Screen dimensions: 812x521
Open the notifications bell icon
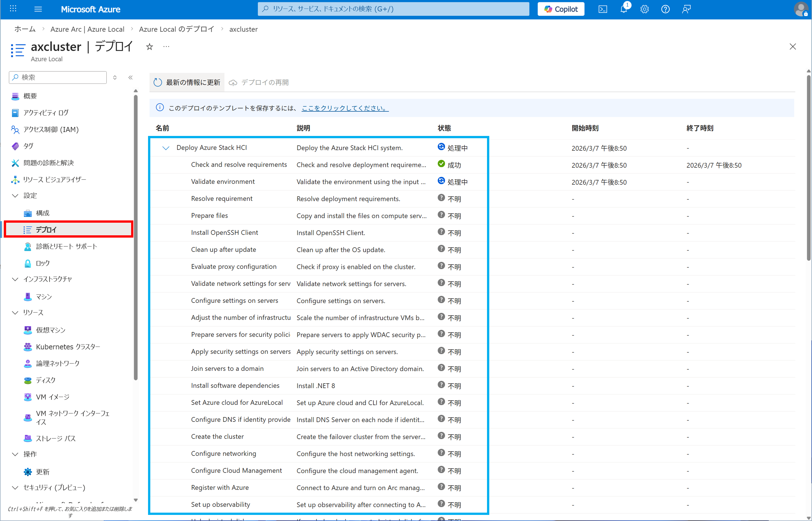(x=624, y=9)
